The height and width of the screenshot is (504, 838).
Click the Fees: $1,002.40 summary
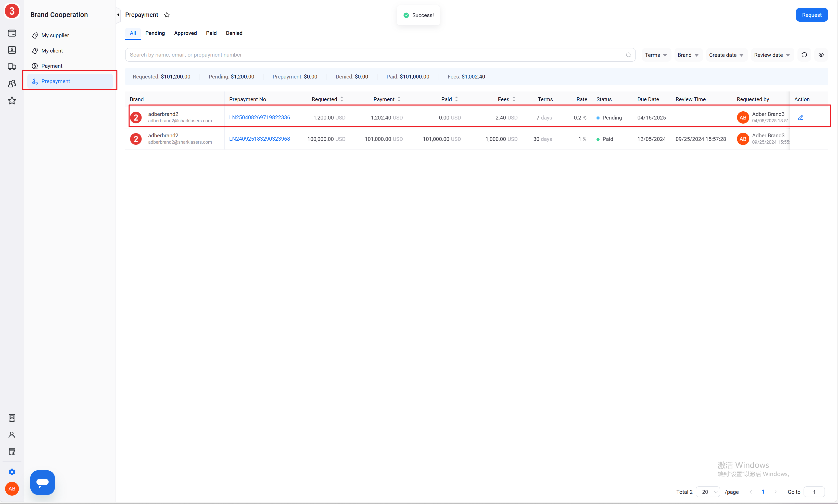pos(466,77)
